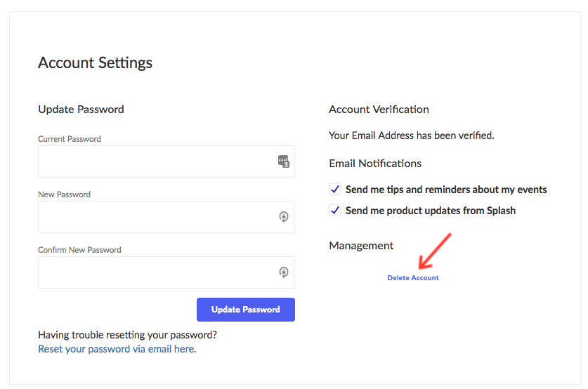Click the 'Send me product updates from Splash' label
The height and width of the screenshot is (389, 588).
(x=431, y=211)
